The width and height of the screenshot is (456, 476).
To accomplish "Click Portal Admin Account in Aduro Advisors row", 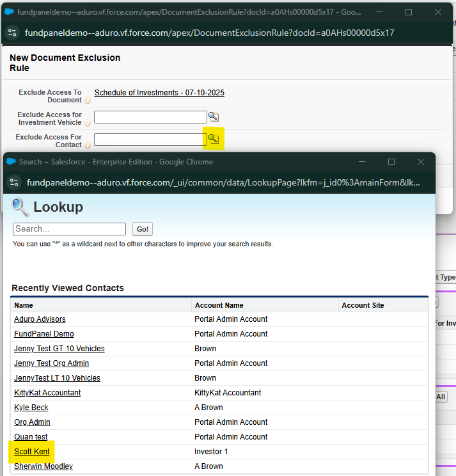I will point(231,319).
